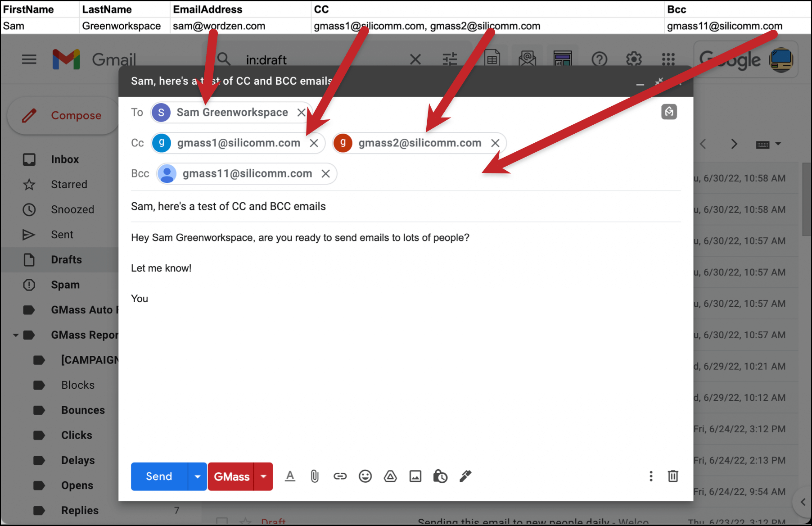The height and width of the screenshot is (526, 812).
Task: Remove gmass2@silicomm.com from Cc
Action: (x=495, y=143)
